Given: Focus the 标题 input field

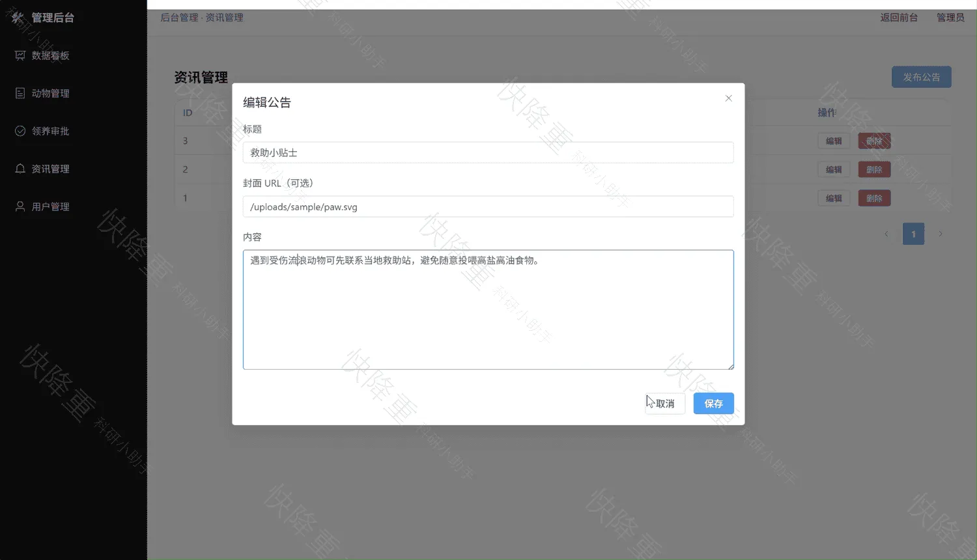Looking at the screenshot, I should tap(488, 152).
